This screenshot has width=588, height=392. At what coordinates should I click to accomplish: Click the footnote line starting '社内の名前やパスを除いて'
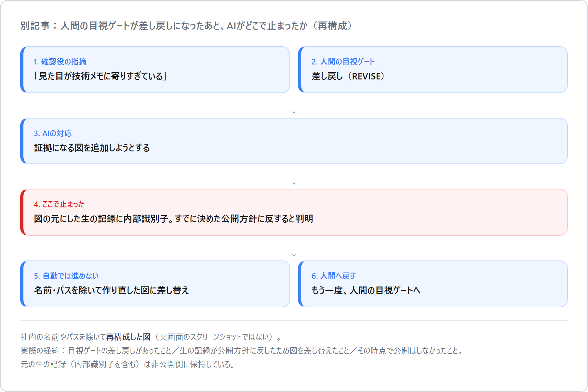pos(151,337)
